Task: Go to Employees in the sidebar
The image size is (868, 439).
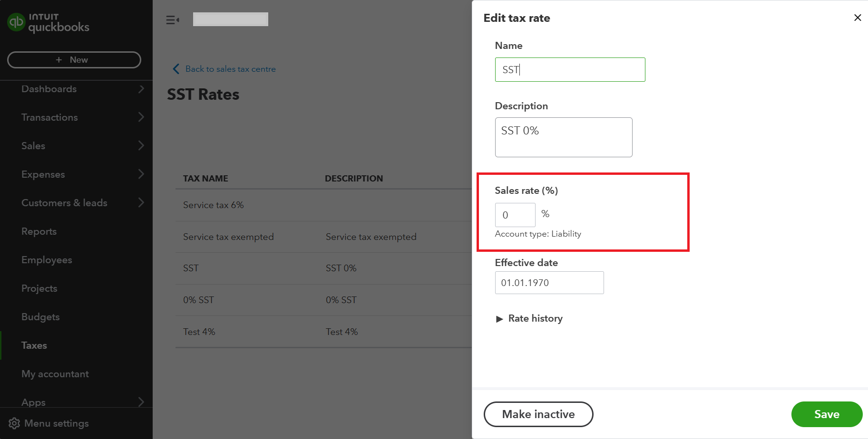Action: click(47, 260)
